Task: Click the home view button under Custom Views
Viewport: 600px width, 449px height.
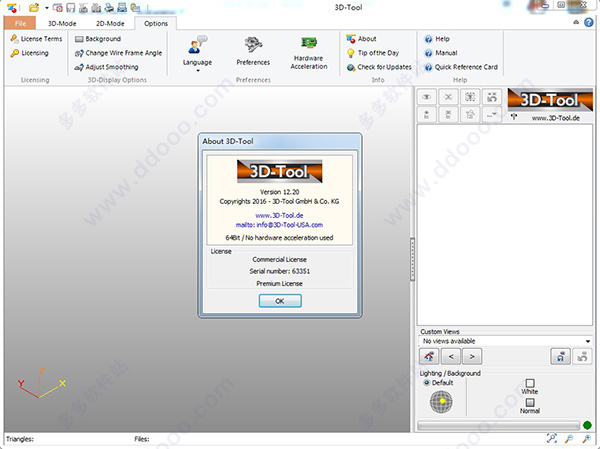Action: [429, 357]
